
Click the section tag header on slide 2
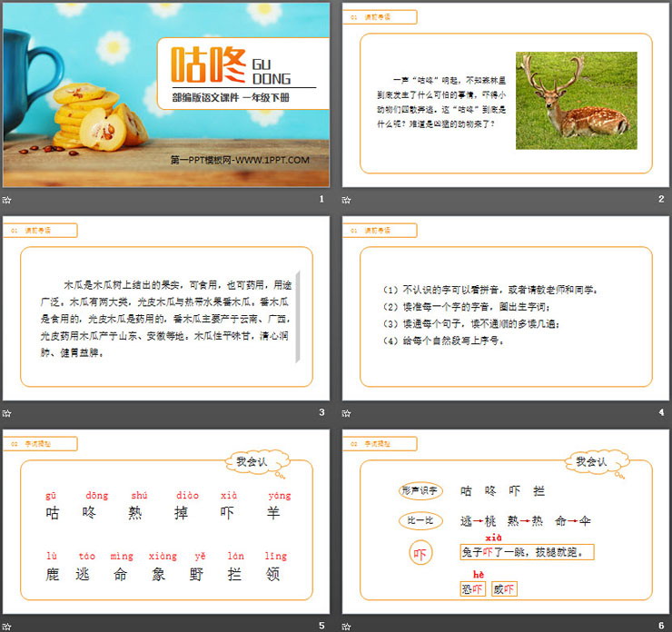380,17
